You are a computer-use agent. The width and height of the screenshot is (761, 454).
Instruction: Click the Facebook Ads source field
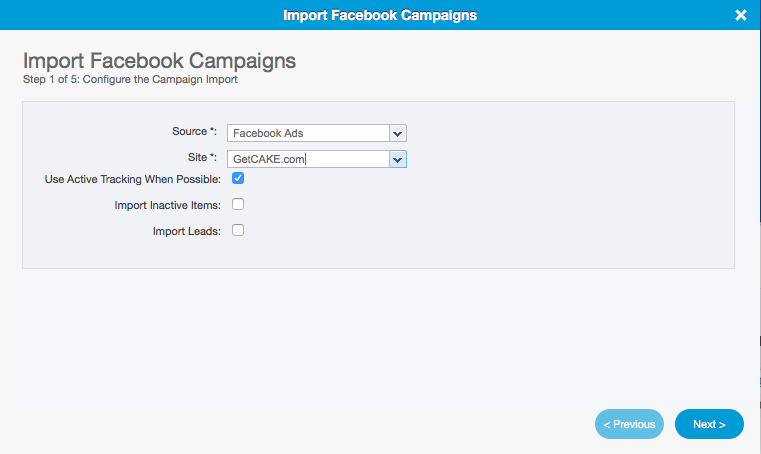click(308, 133)
